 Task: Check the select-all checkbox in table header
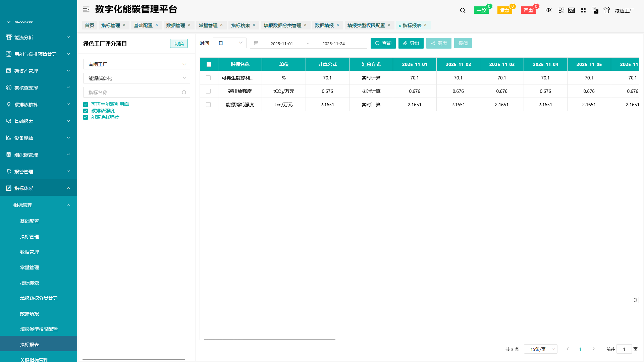(x=208, y=64)
